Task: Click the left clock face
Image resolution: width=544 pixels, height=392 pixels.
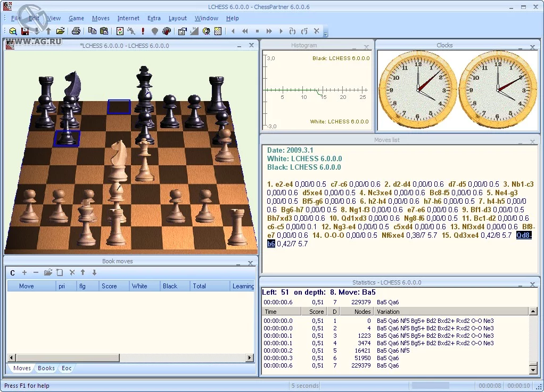Action: point(417,90)
